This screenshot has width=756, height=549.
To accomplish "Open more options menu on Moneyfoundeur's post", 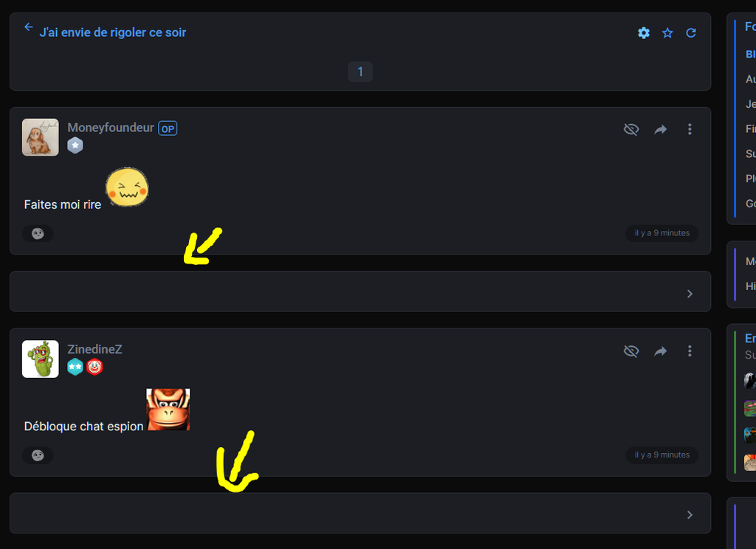I will click(690, 129).
